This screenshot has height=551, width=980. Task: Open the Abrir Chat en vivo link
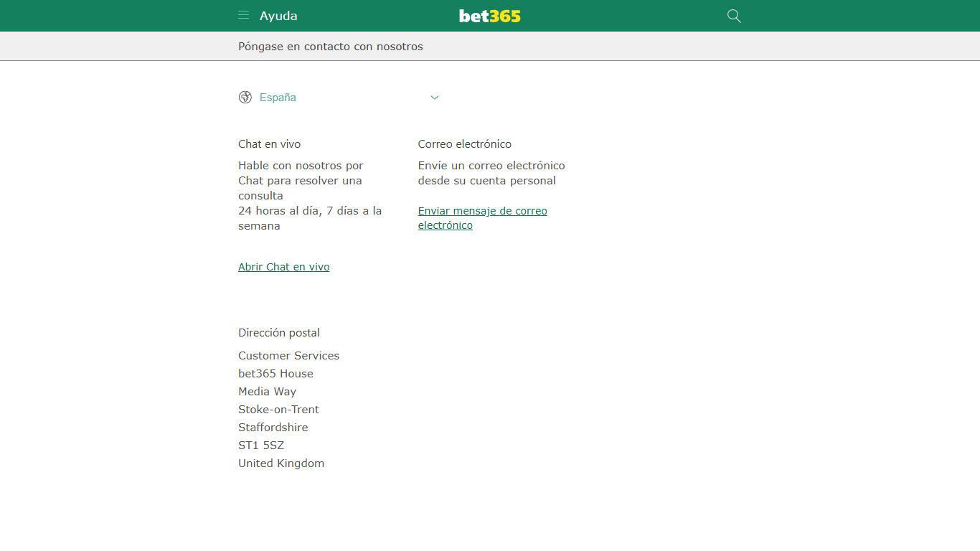click(x=284, y=267)
